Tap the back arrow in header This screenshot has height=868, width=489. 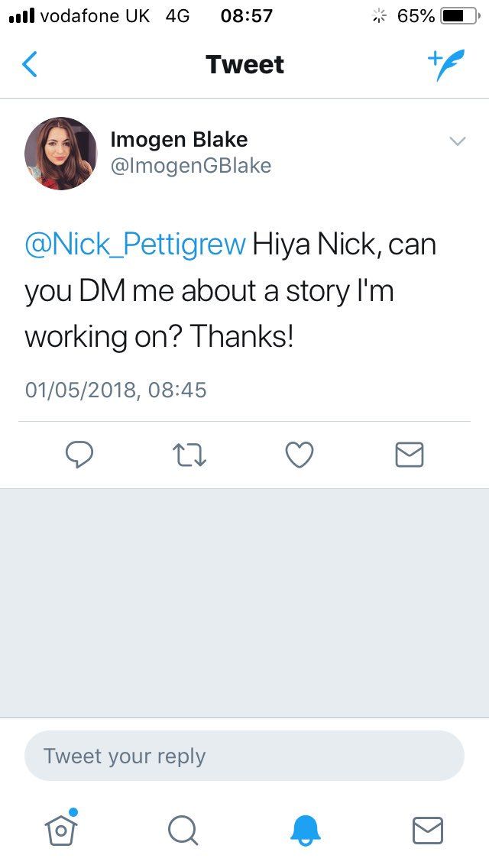[x=30, y=65]
